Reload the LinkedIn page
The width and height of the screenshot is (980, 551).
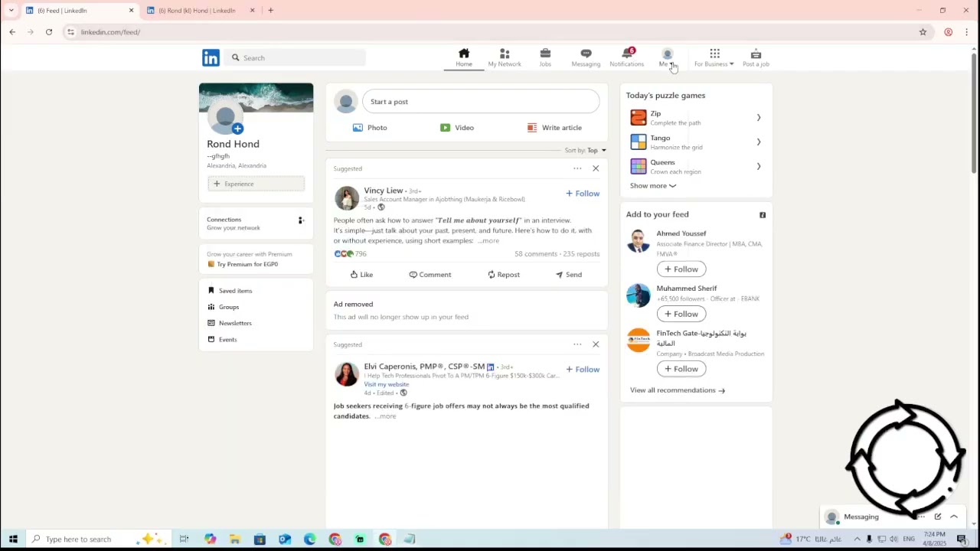(49, 32)
